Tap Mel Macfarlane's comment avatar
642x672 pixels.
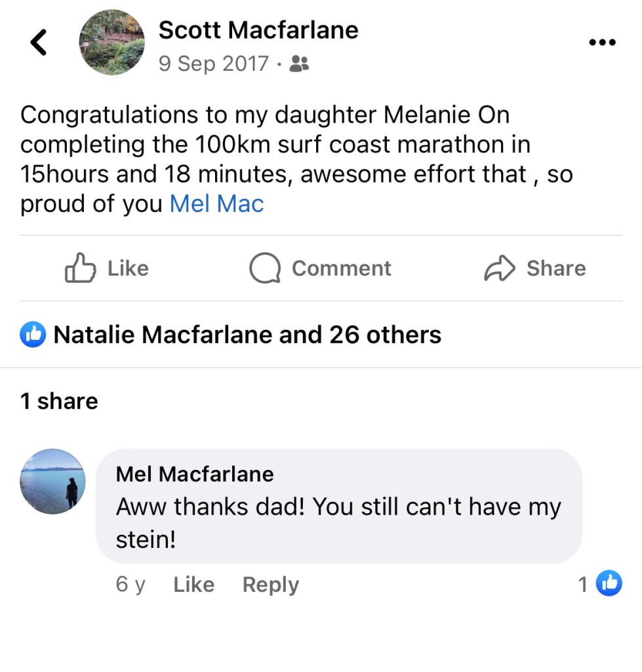pos(52,482)
